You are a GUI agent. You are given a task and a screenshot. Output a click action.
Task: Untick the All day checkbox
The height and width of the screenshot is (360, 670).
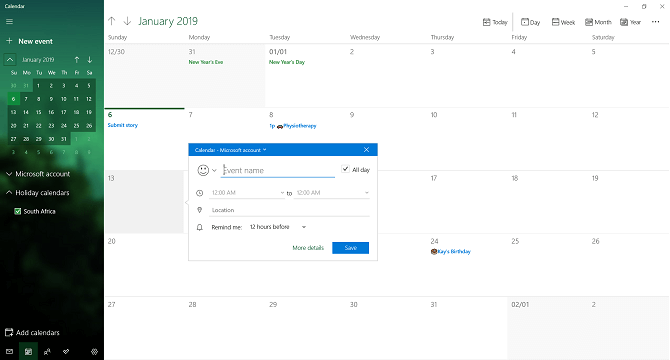(x=345, y=169)
